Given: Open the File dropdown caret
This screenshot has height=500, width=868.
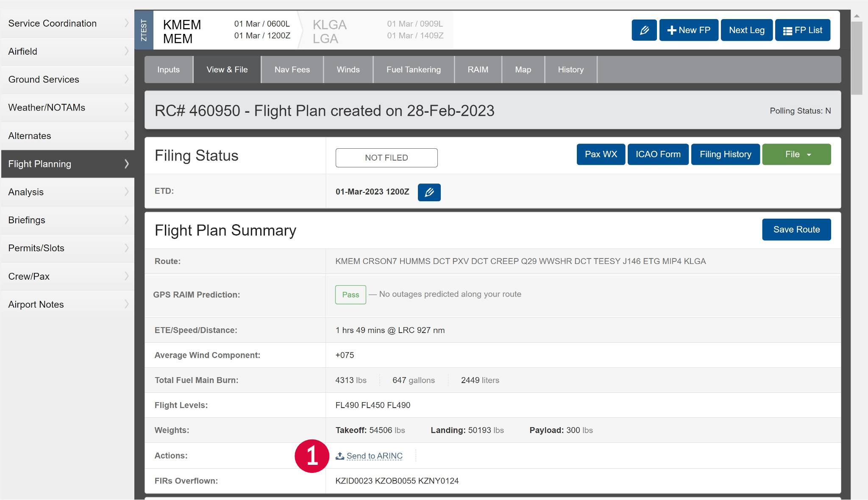Looking at the screenshot, I should tap(809, 155).
